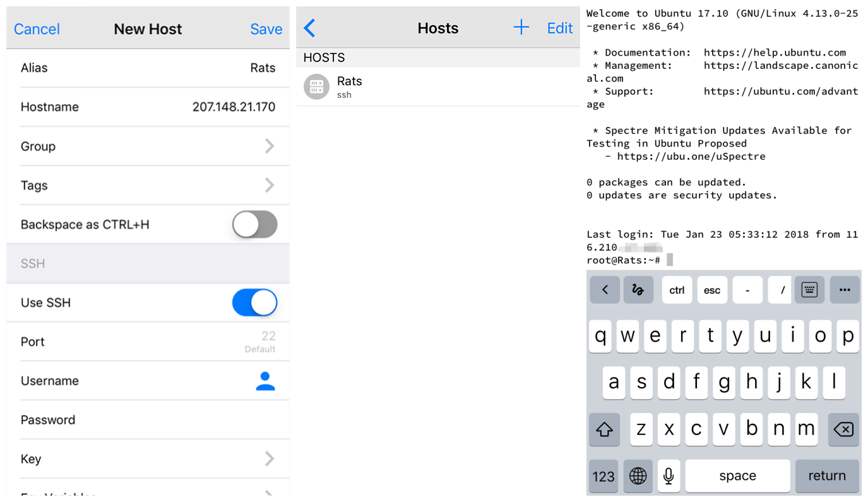Open the Key row chevron

(x=270, y=459)
